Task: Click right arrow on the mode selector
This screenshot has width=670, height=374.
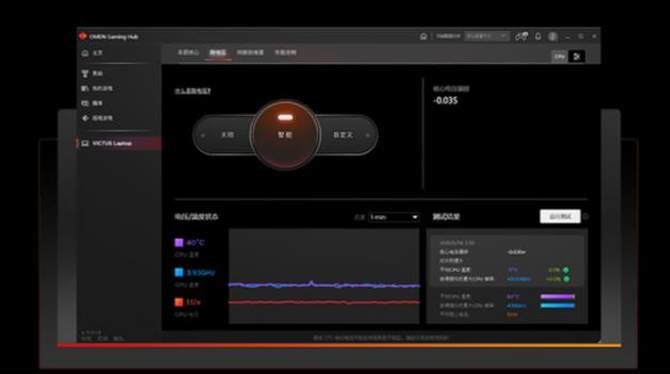Action: pos(367,135)
